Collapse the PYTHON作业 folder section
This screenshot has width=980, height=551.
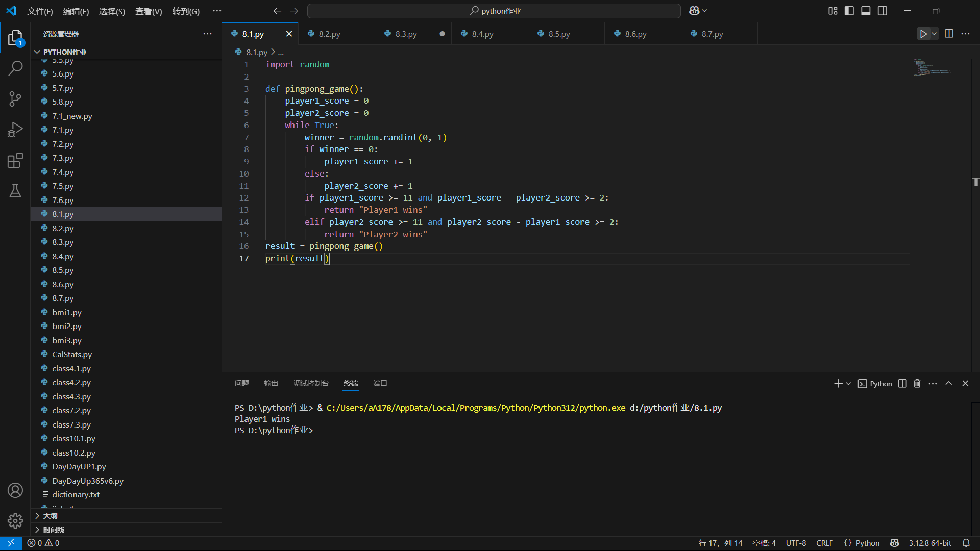click(64, 52)
